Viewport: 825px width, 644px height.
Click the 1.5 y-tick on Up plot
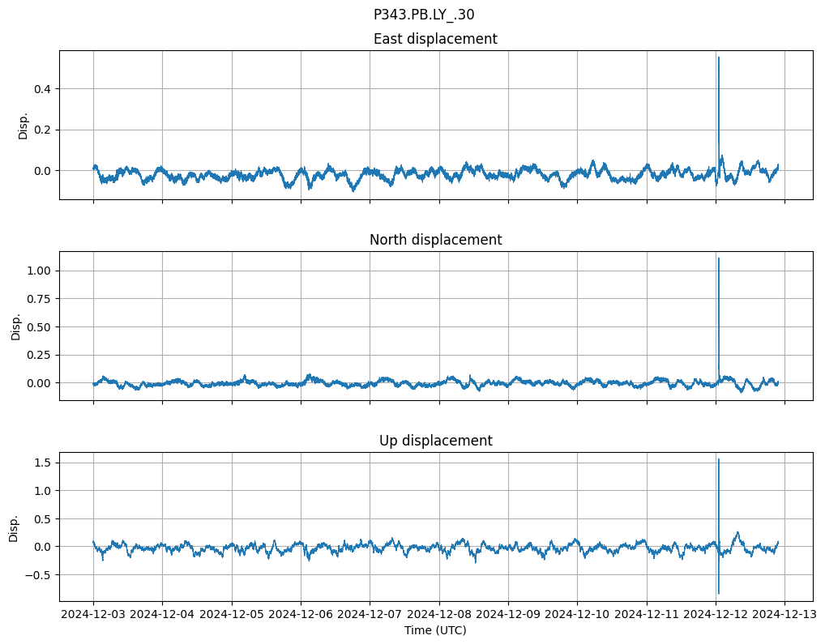pos(40,463)
